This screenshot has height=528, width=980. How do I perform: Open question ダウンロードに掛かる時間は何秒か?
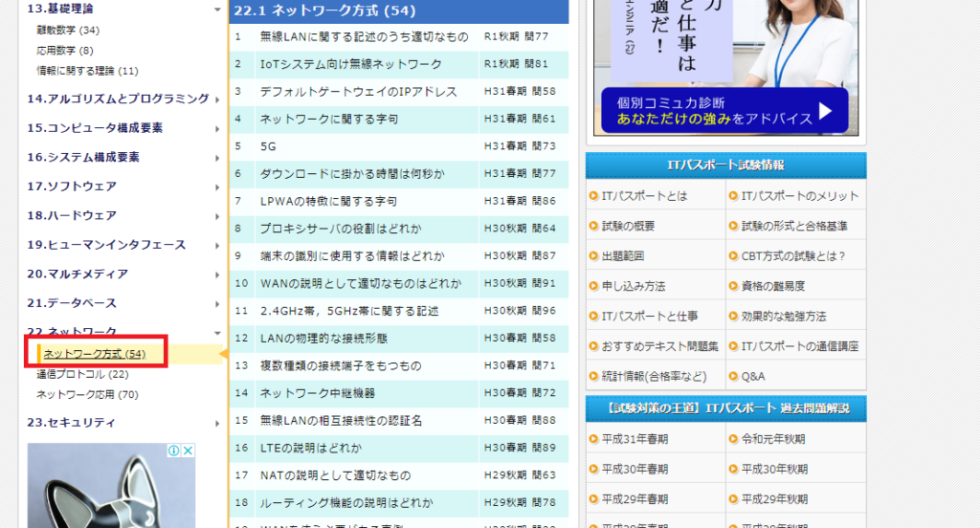pos(352,174)
